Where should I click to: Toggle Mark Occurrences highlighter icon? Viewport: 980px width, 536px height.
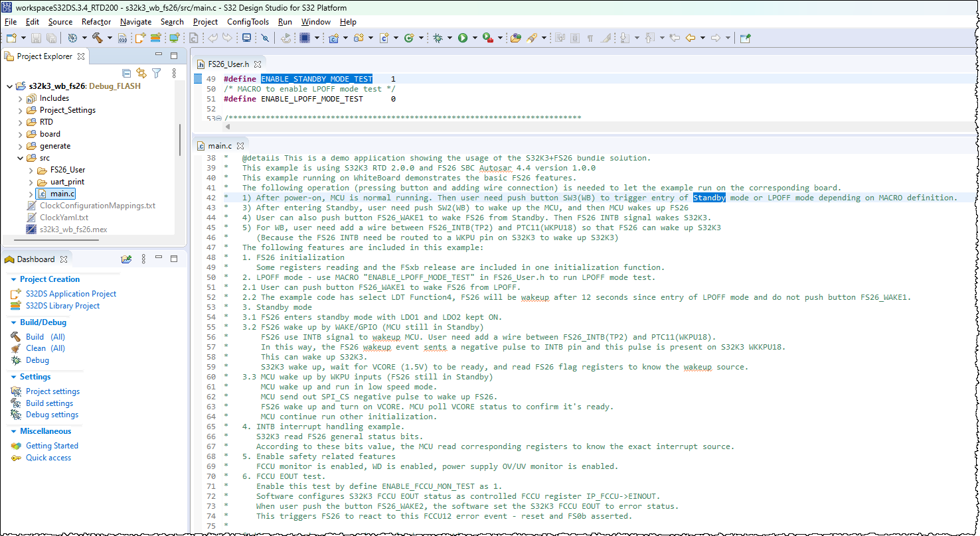pyautogui.click(x=605, y=38)
